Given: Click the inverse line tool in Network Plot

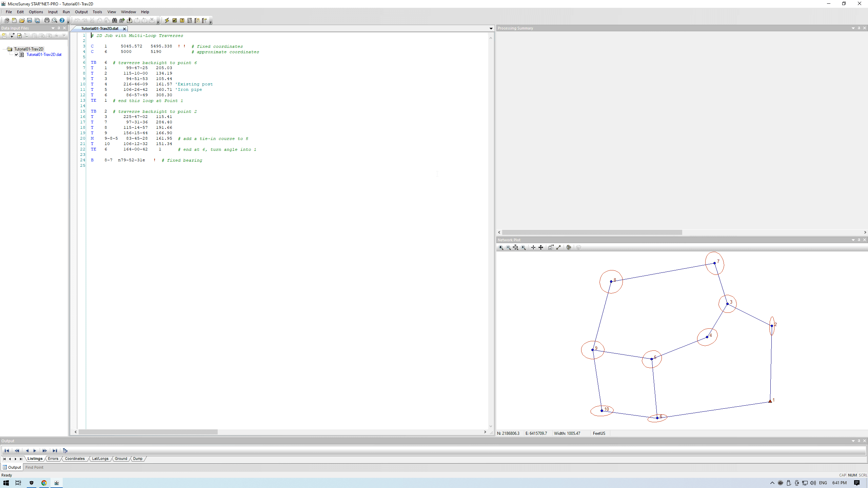Looking at the screenshot, I should [558, 248].
